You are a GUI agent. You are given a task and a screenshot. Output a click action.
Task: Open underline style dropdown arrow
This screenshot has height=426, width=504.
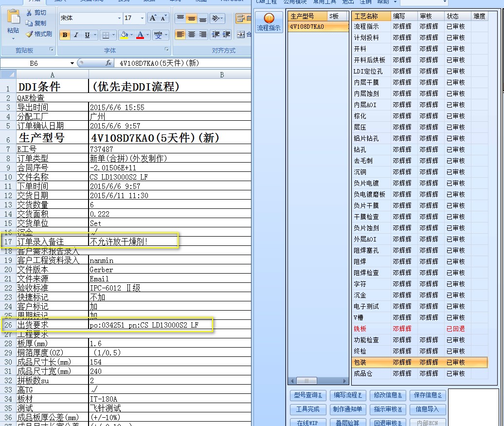(x=95, y=35)
